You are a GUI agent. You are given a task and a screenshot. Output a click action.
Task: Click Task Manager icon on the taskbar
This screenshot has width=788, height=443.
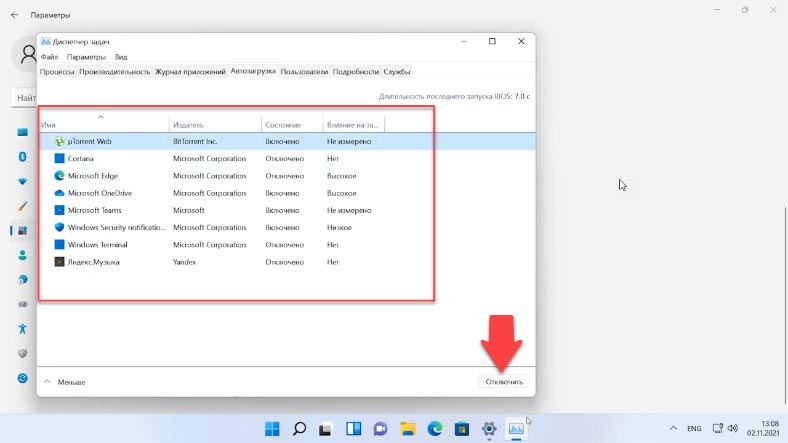pyautogui.click(x=516, y=428)
